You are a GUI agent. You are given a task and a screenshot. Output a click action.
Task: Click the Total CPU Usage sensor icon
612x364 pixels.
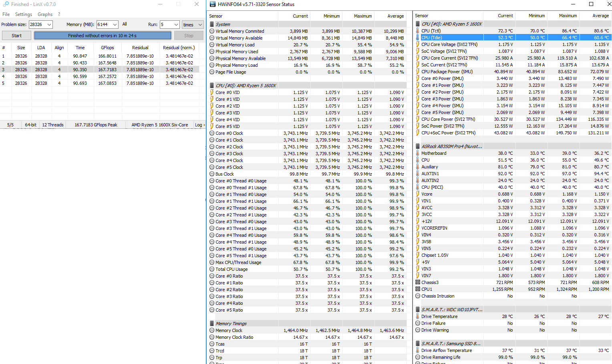(212, 269)
